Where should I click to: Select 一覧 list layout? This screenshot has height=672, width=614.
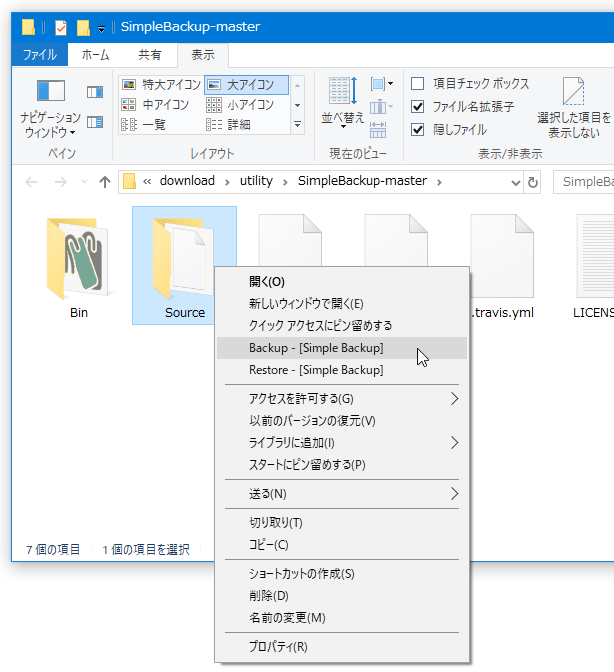[x=144, y=125]
